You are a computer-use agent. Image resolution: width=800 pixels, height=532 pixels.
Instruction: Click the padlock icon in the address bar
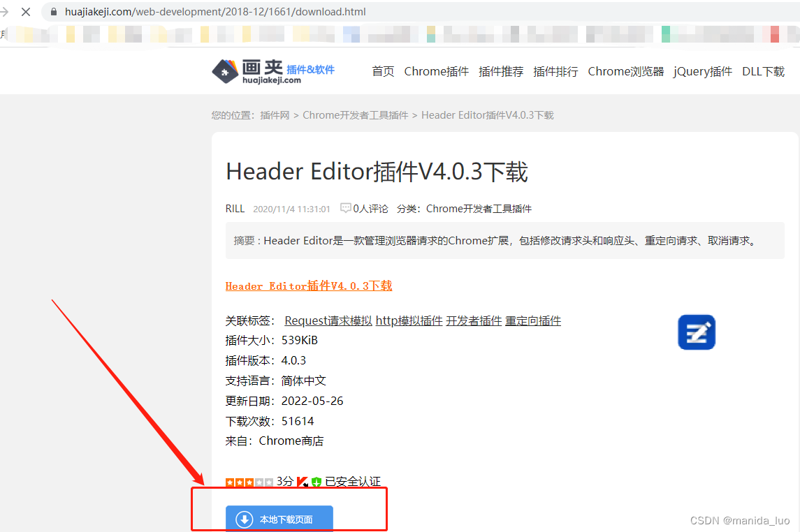(52, 11)
